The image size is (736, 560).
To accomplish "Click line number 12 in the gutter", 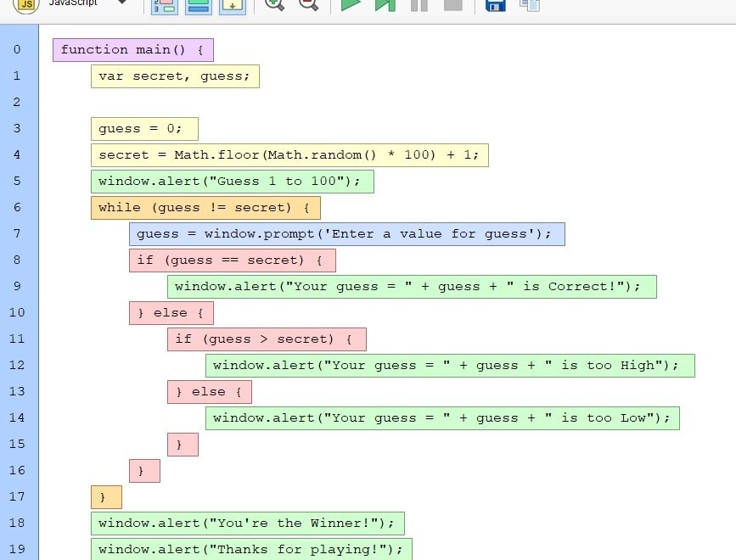I will click(x=18, y=366).
